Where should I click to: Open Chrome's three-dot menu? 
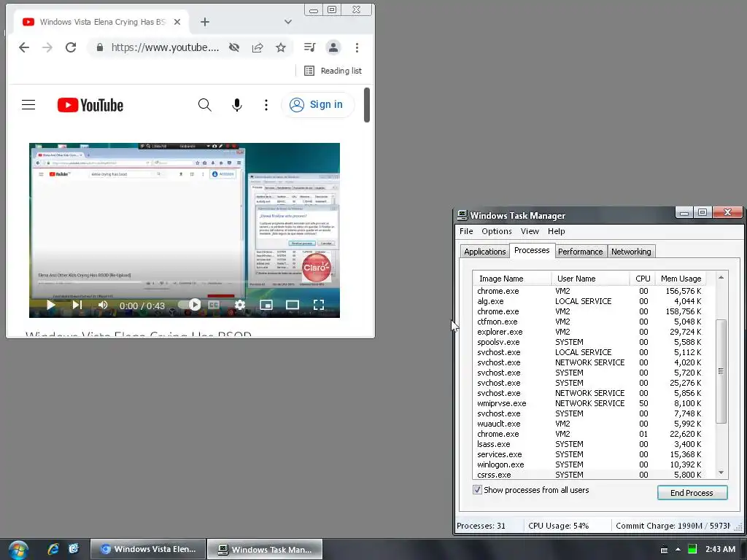(x=357, y=47)
